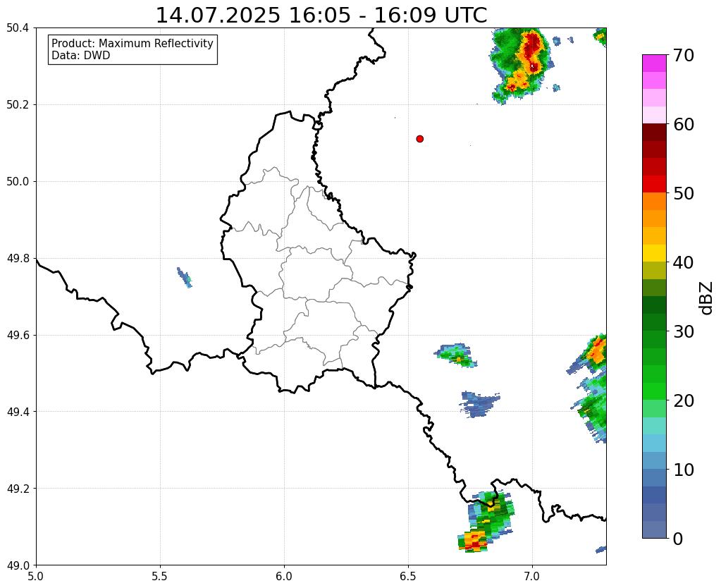Click the longitude label 5.5
The height and width of the screenshot is (588, 721).
point(160,576)
